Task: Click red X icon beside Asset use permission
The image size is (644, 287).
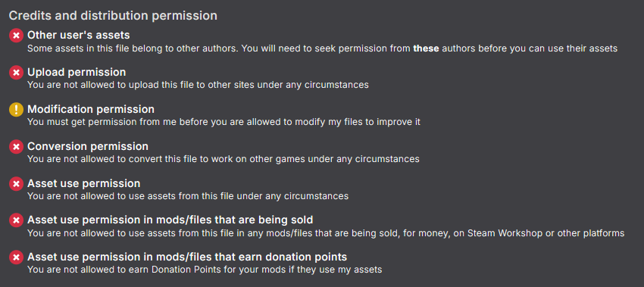Action: (16, 183)
